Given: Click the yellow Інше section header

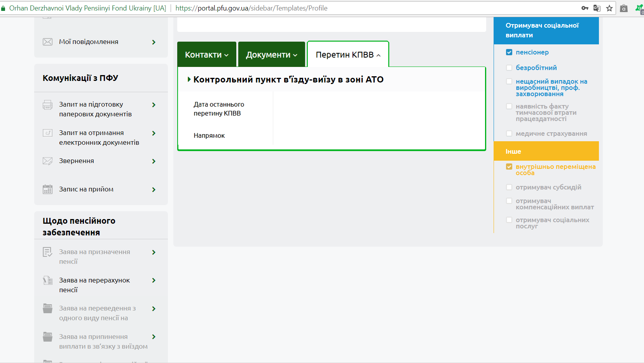Looking at the screenshot, I should [x=546, y=151].
